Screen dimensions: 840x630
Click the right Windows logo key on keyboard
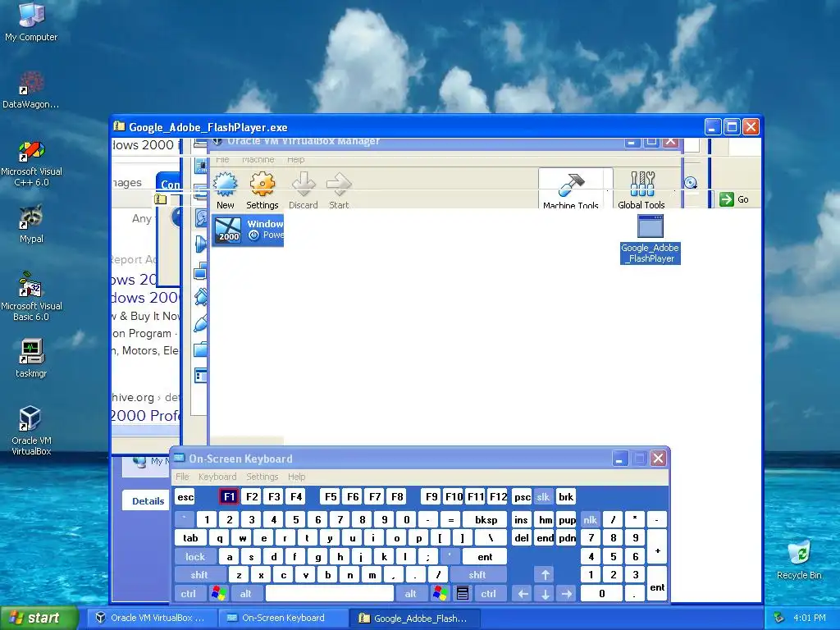tap(441, 594)
